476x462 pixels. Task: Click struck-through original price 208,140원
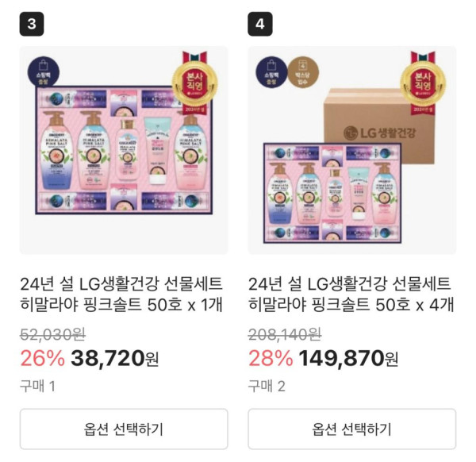click(285, 334)
